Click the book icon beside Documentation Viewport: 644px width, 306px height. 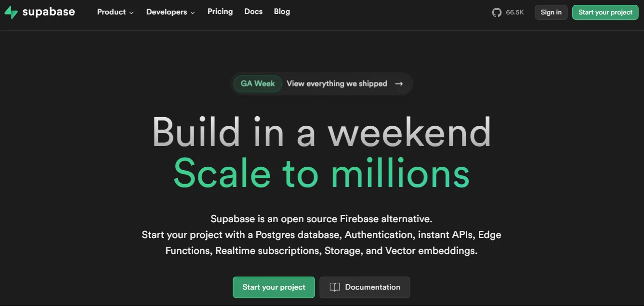point(335,287)
